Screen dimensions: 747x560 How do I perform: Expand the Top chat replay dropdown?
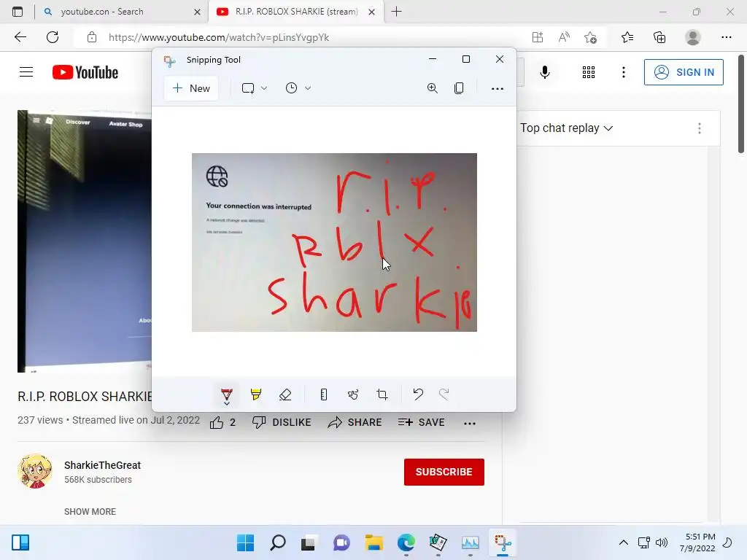pos(566,128)
